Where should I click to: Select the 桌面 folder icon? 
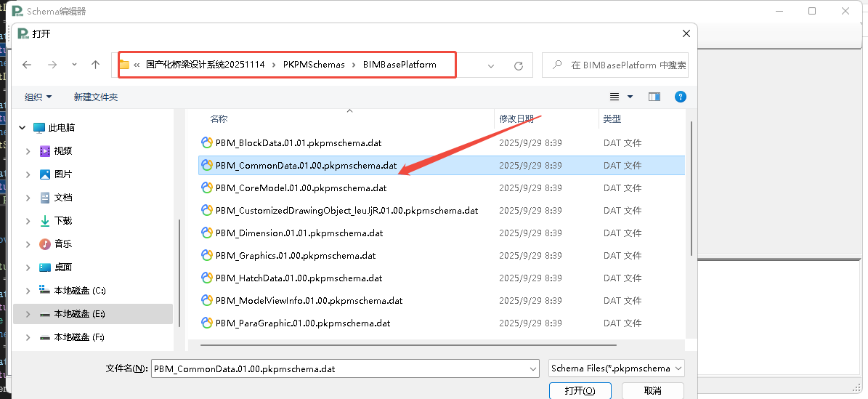[45, 267]
